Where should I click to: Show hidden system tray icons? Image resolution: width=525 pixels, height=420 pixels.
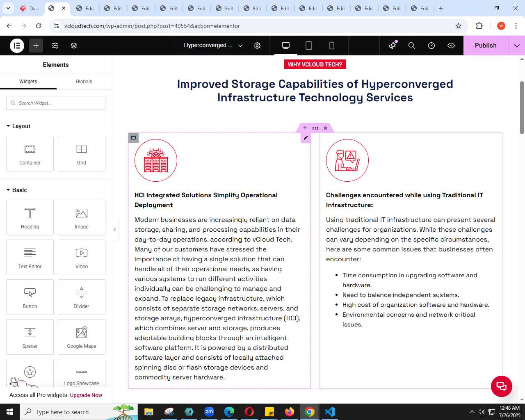(472, 412)
